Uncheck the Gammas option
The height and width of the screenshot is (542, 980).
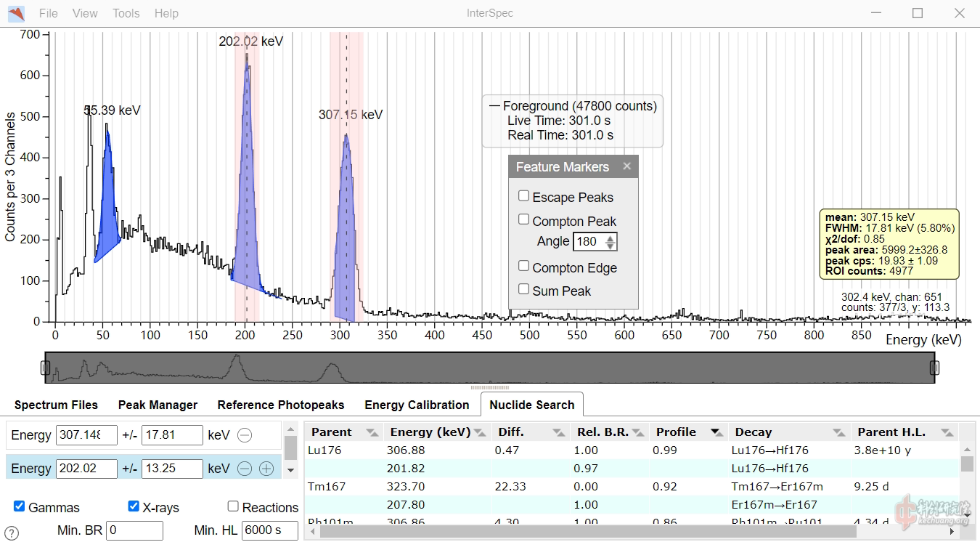click(x=19, y=506)
